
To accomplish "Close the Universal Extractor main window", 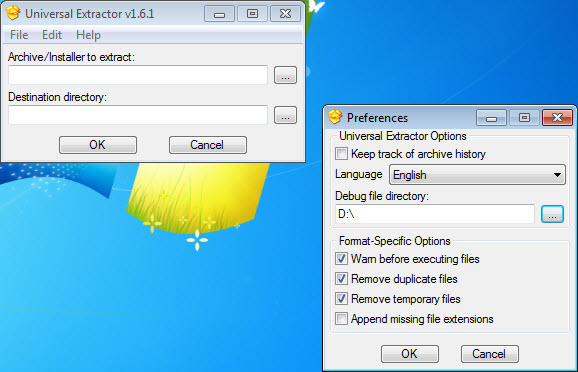I will tap(285, 14).
